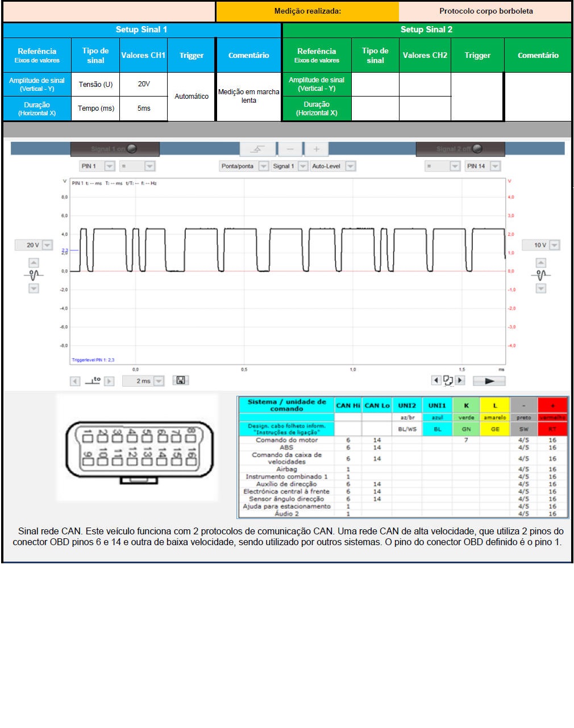
Task: Click the plus button in top toolbar
Action: (x=316, y=149)
